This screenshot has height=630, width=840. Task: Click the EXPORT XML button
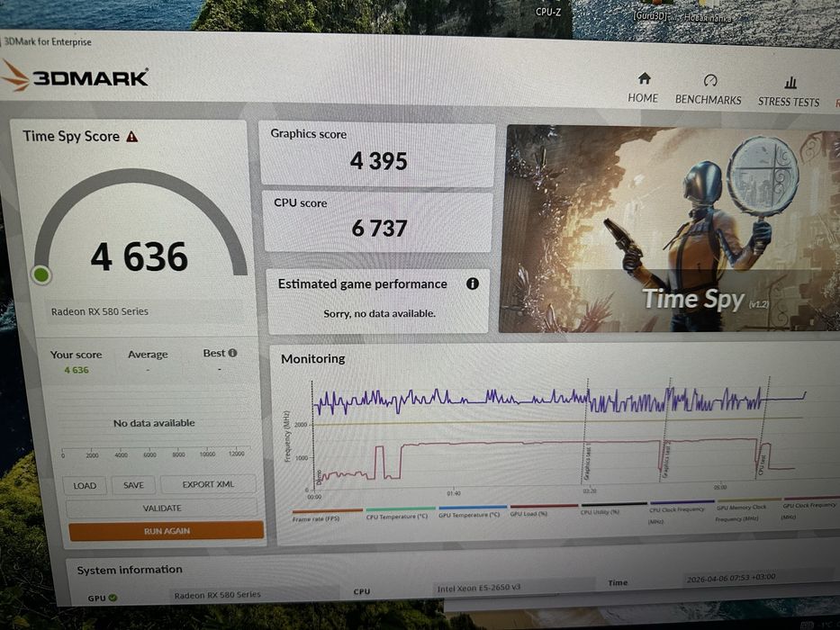click(x=208, y=484)
